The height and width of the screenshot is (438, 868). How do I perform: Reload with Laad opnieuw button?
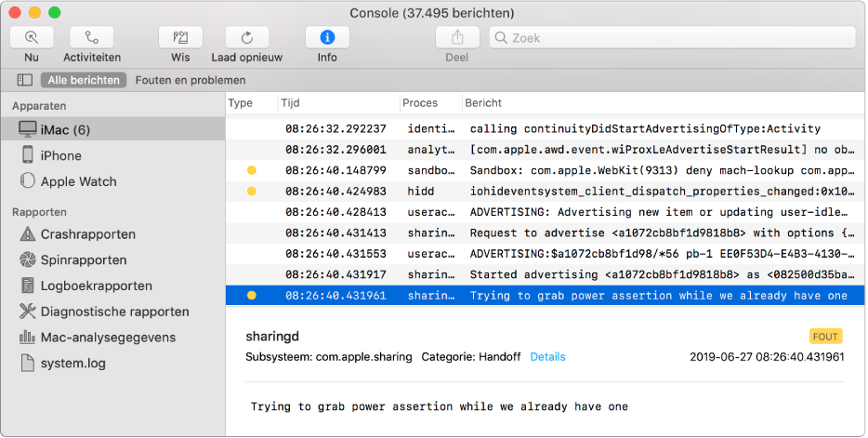[x=247, y=37]
